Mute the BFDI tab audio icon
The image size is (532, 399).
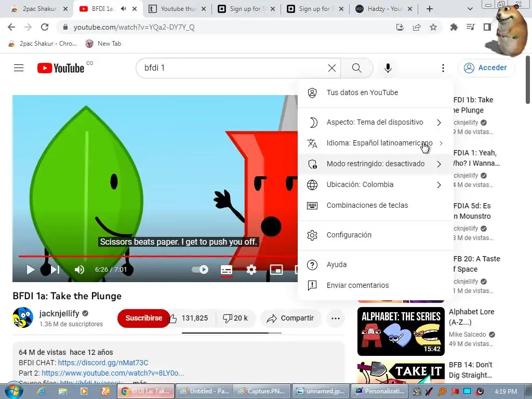123,9
